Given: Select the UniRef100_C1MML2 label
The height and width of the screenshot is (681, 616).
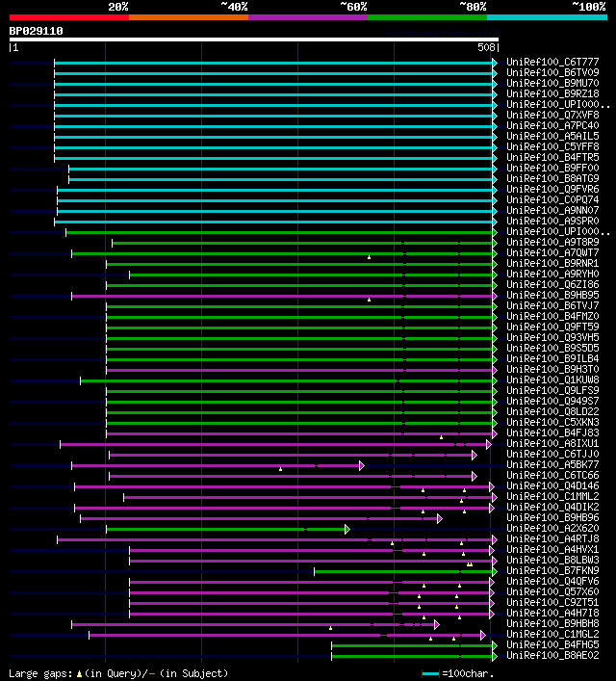Looking at the screenshot, I should pyautogui.click(x=552, y=496).
